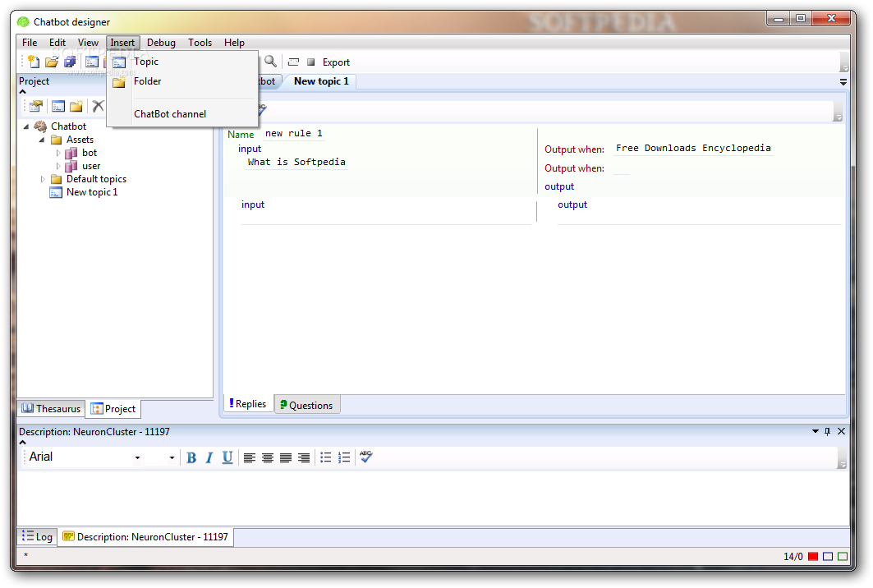Pin the Description panel
Screen dimensions: 873x588
(x=827, y=431)
